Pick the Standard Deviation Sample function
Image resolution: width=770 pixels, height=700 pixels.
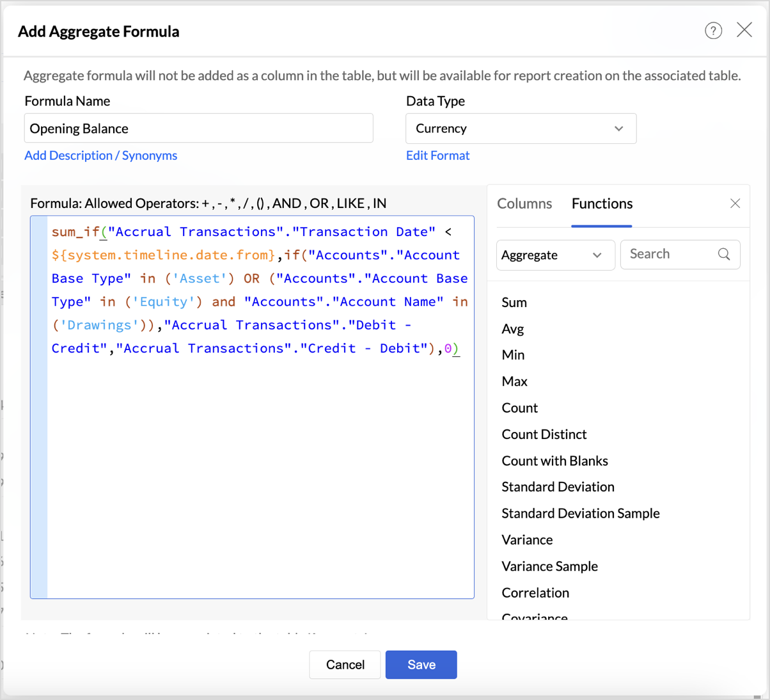(580, 514)
